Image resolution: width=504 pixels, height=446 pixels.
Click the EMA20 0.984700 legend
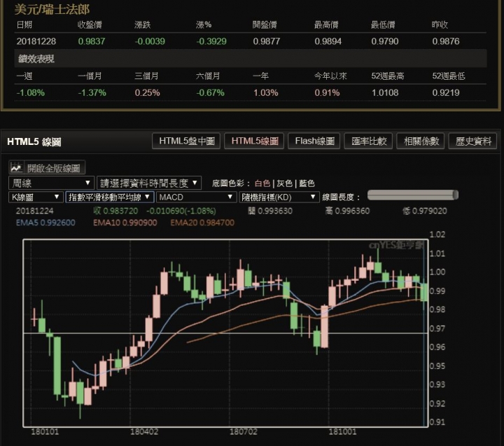[202, 223]
